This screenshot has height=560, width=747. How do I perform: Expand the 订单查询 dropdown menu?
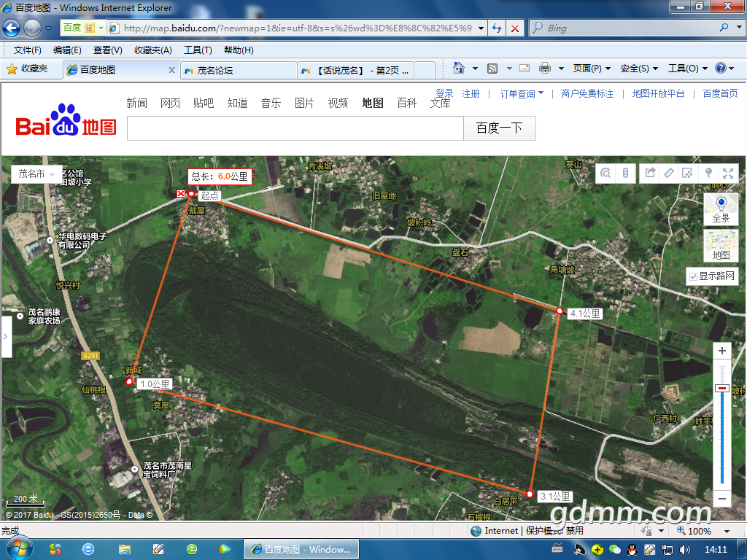(522, 94)
